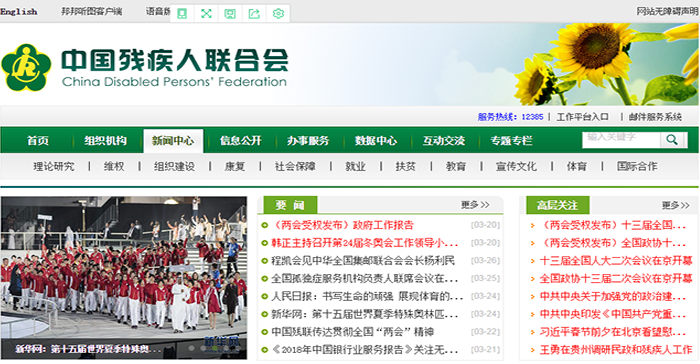Open the slideshow caption 新华网：第十五届世界夏季特殊奥
Viewport: 700px width, 364px height.
[88, 349]
